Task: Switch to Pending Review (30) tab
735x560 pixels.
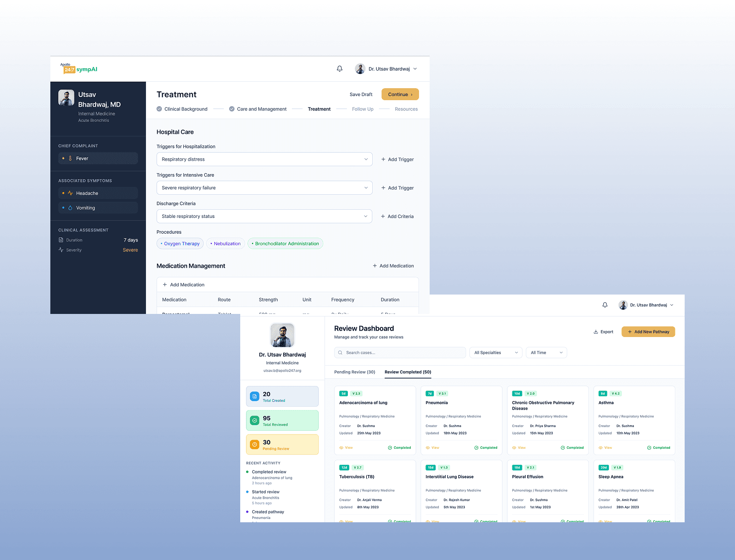Action: click(x=355, y=372)
